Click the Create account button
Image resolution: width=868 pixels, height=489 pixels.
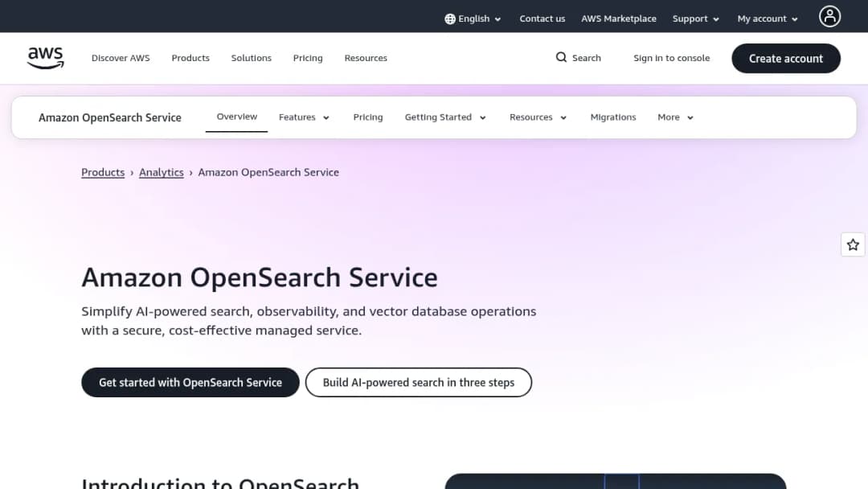[786, 58]
